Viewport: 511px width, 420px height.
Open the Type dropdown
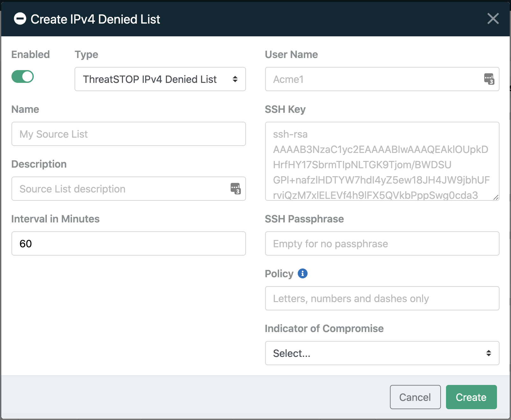160,79
